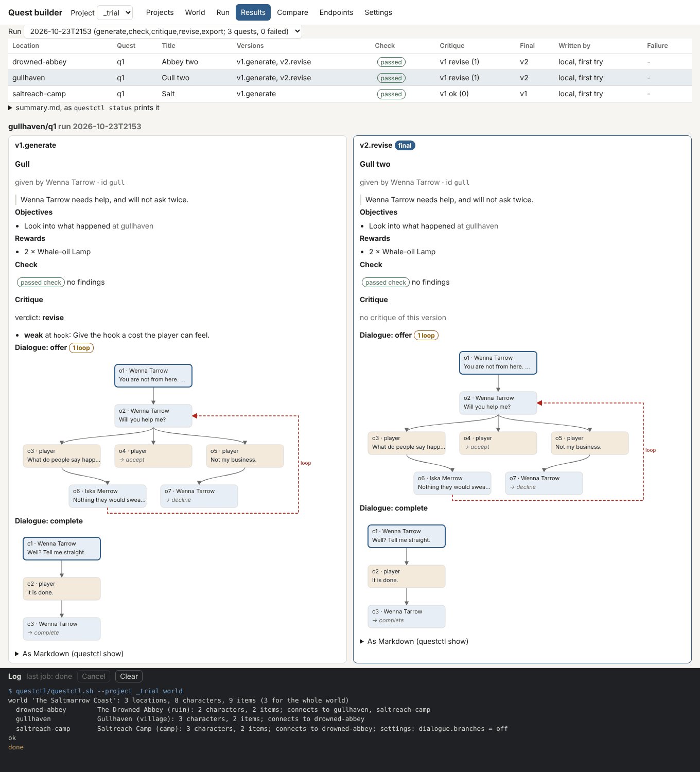Open the Endpoints tab

pyautogui.click(x=336, y=12)
